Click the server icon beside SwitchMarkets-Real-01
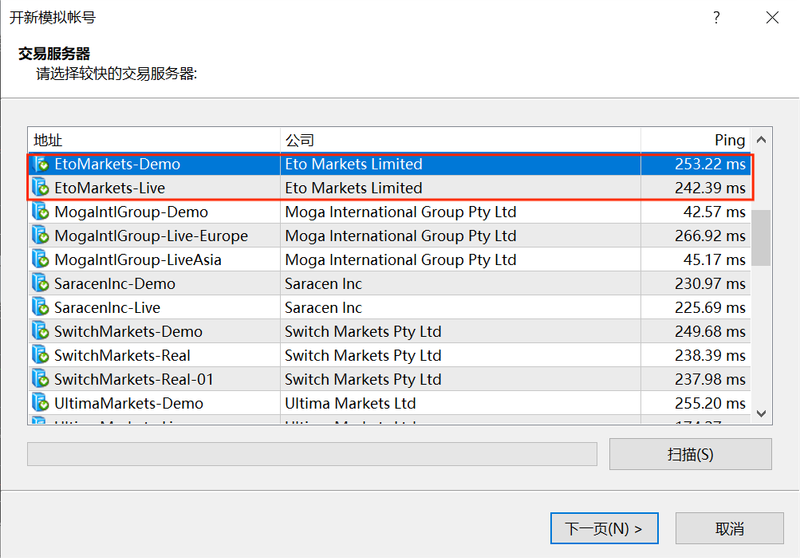Screen dimensions: 800x558 point(40,380)
